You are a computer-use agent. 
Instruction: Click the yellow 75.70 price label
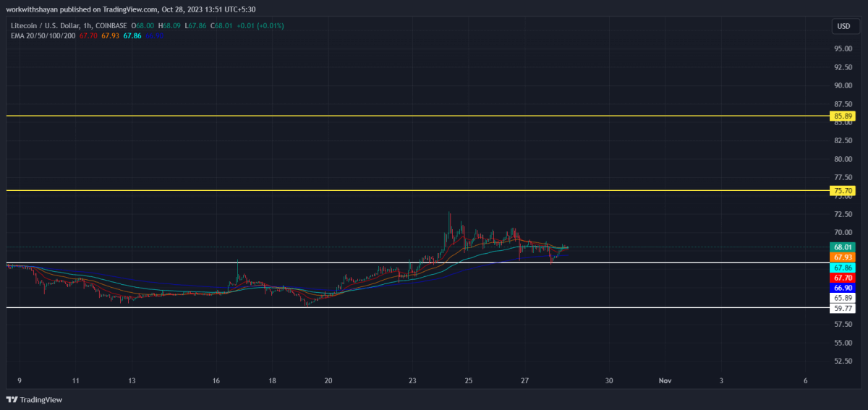click(843, 191)
